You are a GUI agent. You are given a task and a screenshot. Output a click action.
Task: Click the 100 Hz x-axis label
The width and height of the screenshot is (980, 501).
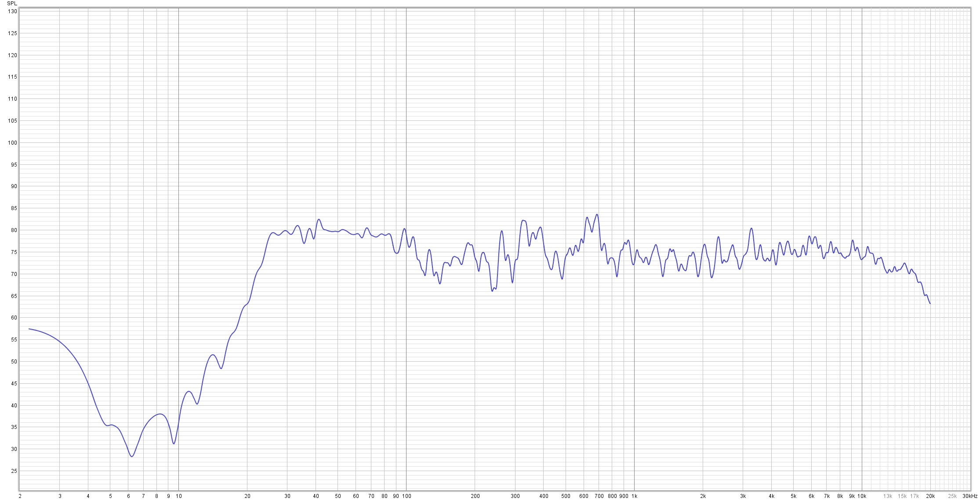(406, 496)
